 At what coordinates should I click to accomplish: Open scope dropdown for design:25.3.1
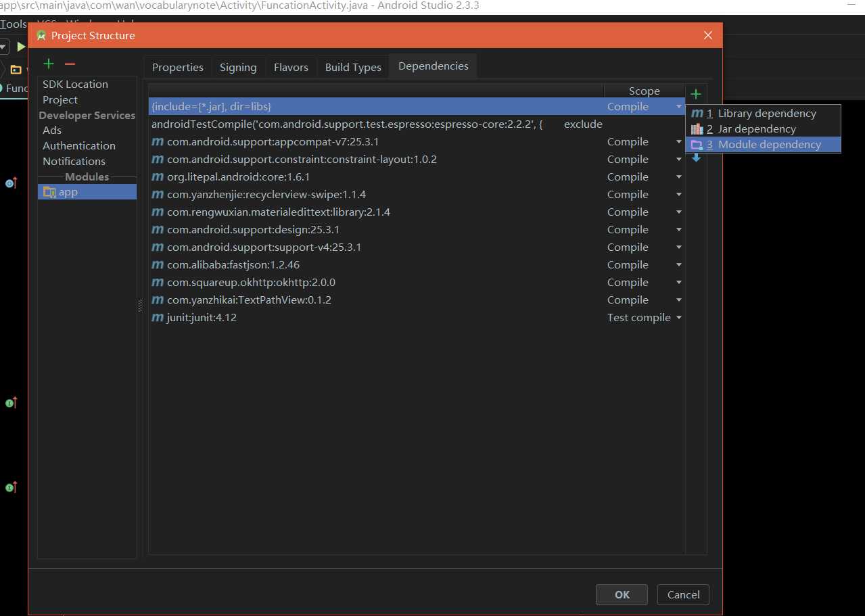click(x=678, y=230)
